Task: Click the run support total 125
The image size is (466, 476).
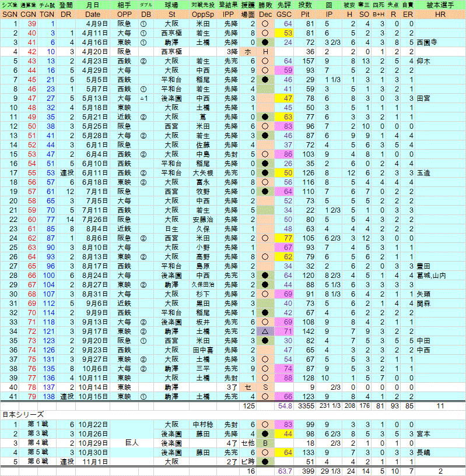Action: [248, 406]
